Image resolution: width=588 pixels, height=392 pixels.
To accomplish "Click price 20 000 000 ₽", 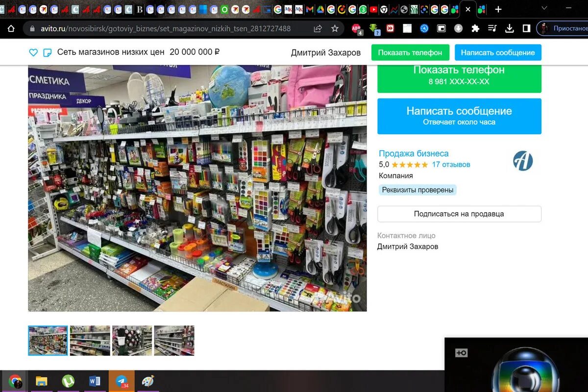I will pos(195,52).
